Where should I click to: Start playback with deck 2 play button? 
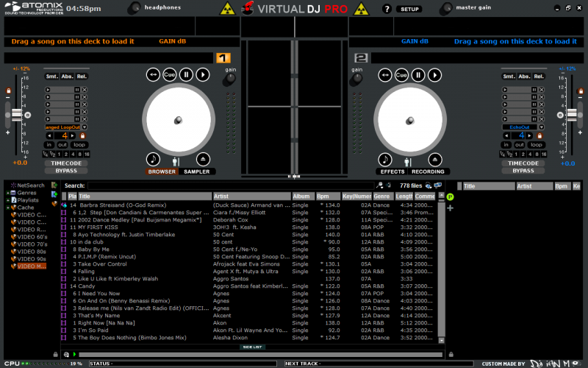tap(435, 75)
